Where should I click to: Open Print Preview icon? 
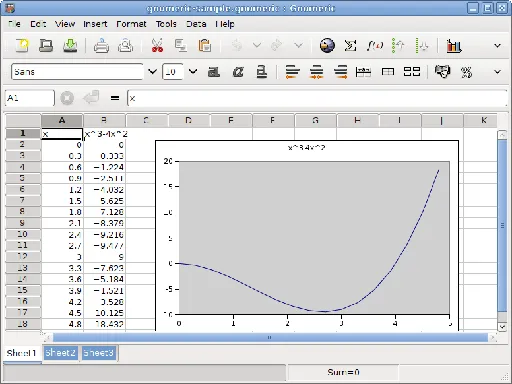click(126, 45)
